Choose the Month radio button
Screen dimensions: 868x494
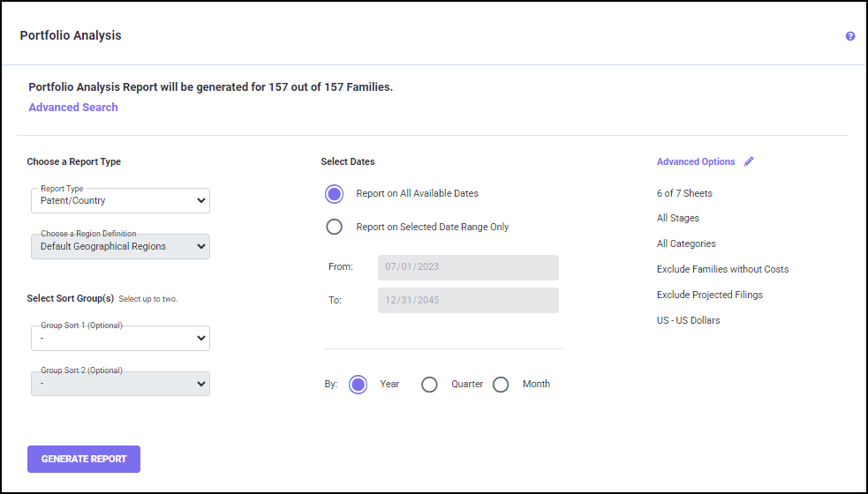(501, 385)
